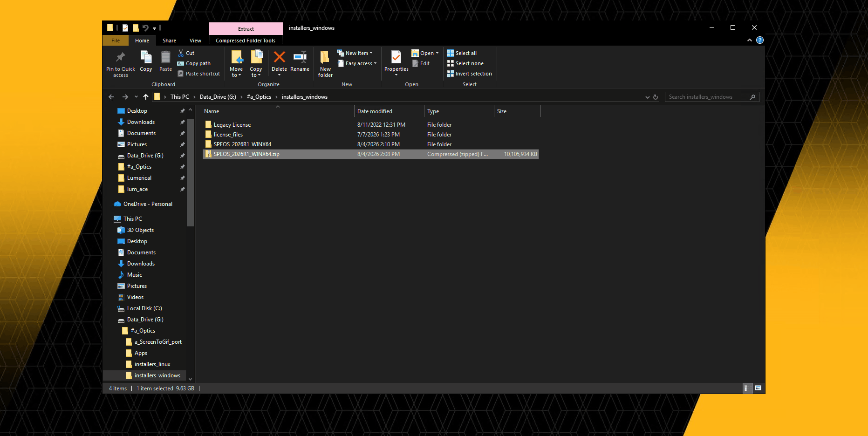Collapse the ribbon with the chevron
Viewport: 868px width, 436px height.
pos(750,41)
